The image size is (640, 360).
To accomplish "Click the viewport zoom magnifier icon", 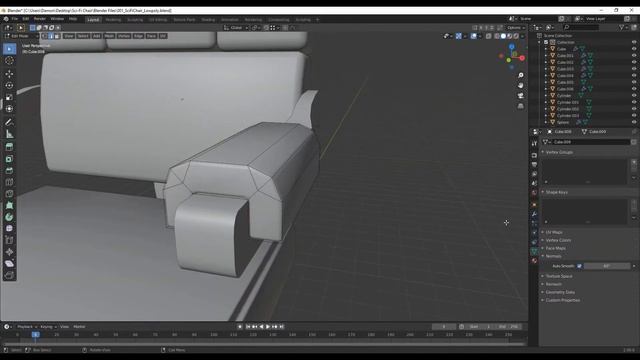I will [520, 76].
